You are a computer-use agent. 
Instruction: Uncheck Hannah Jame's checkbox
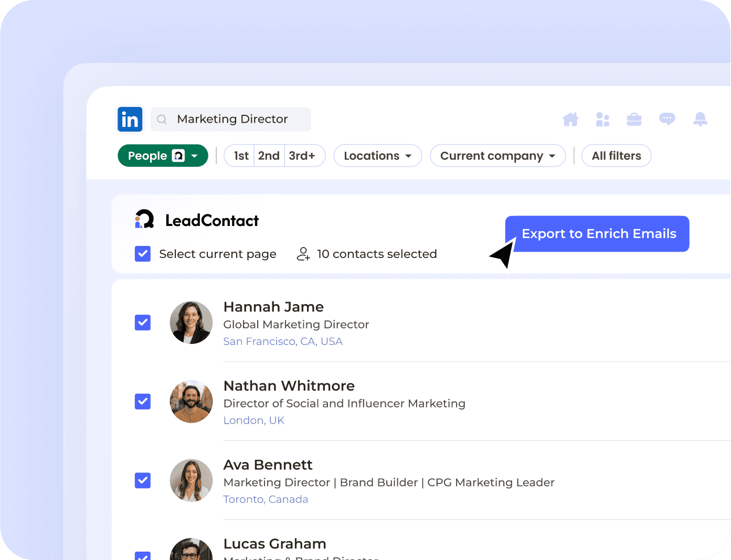tap(143, 322)
